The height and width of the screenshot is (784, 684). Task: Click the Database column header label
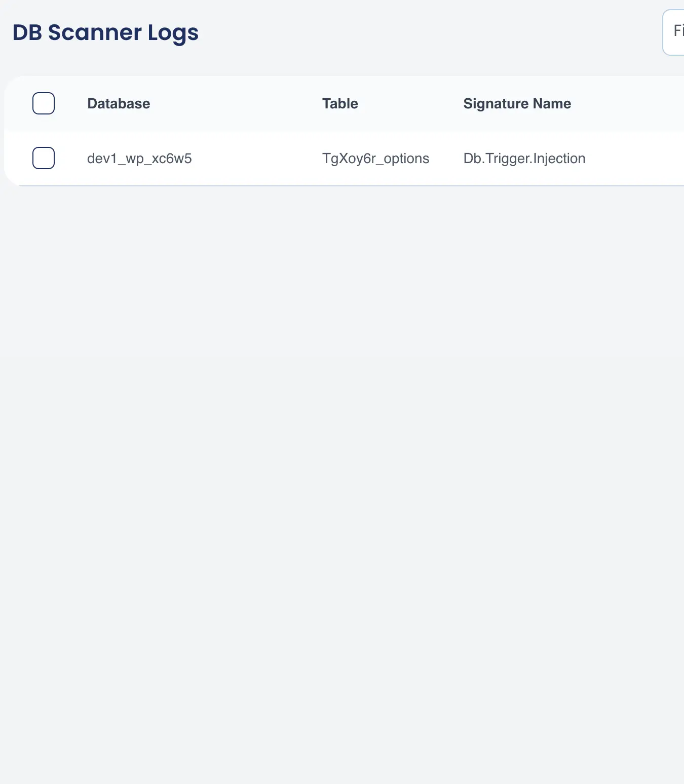119,103
